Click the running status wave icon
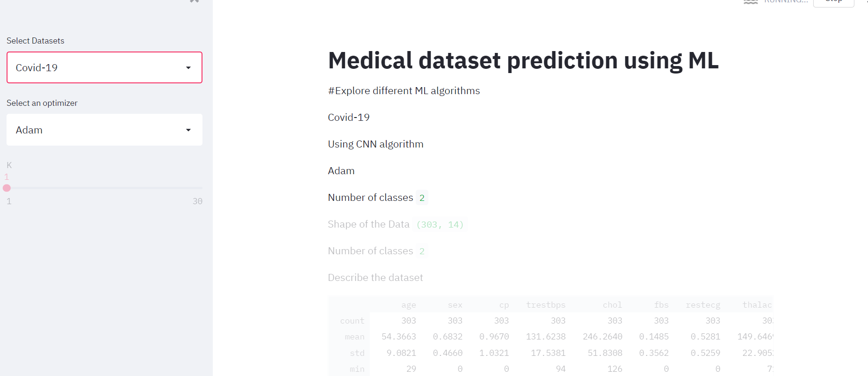 tap(751, 1)
